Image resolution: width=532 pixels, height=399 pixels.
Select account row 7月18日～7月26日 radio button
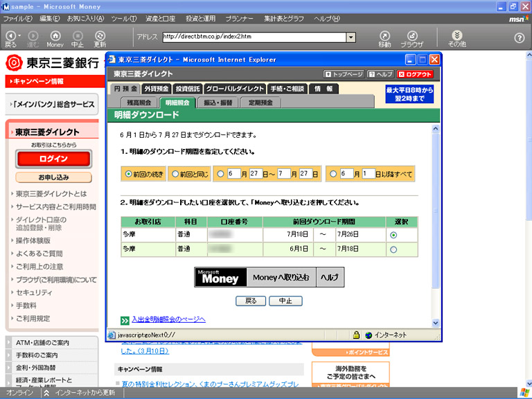click(x=393, y=235)
